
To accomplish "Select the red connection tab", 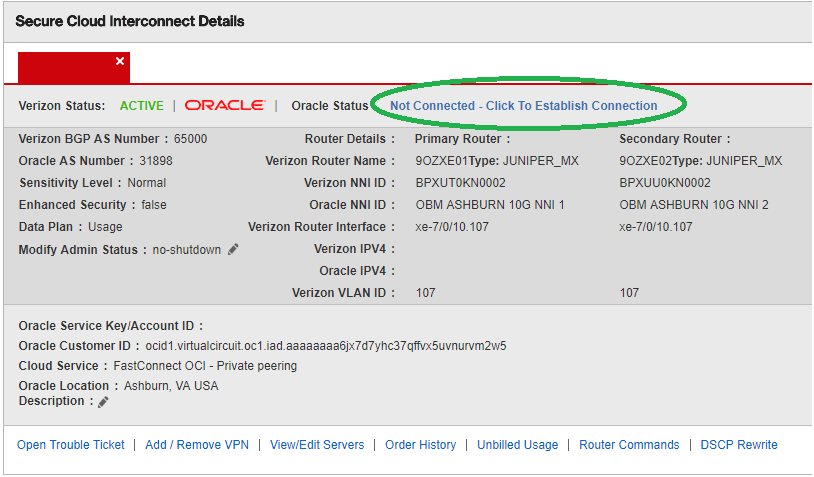I will [67, 67].
